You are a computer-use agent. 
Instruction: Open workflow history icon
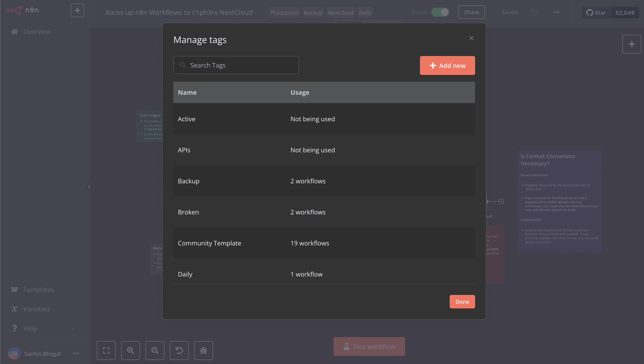point(534,12)
